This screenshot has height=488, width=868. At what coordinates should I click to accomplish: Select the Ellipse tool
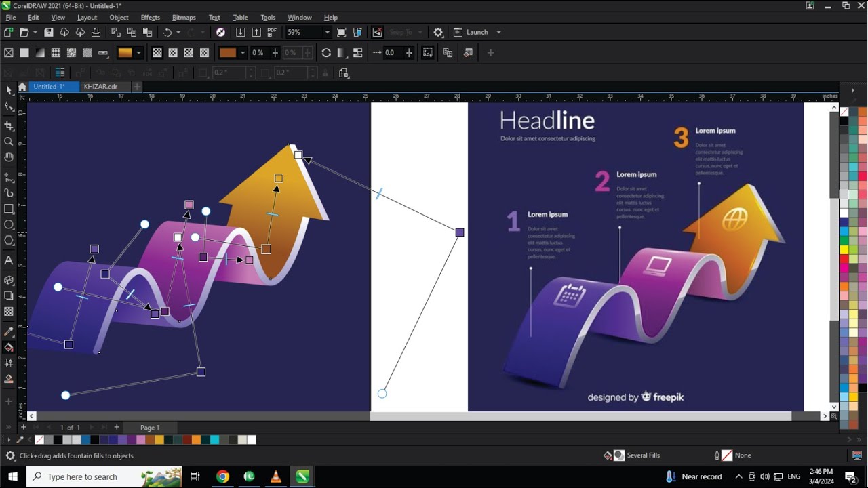coord(9,224)
